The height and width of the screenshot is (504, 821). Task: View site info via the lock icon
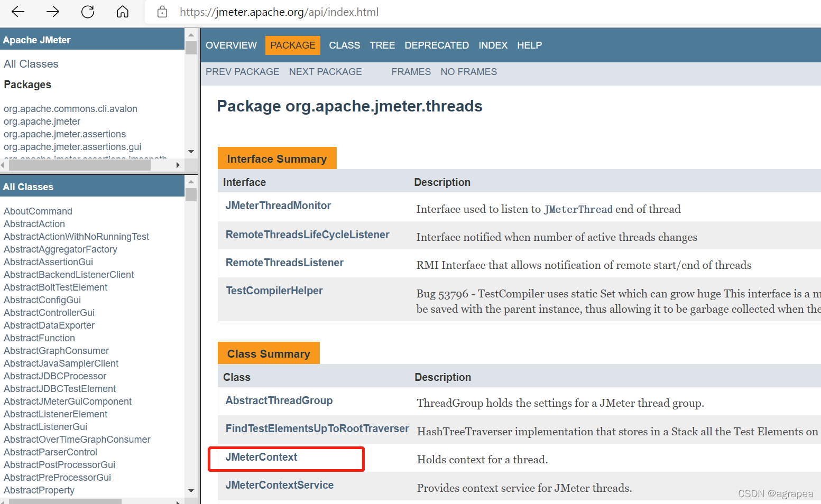tap(162, 12)
